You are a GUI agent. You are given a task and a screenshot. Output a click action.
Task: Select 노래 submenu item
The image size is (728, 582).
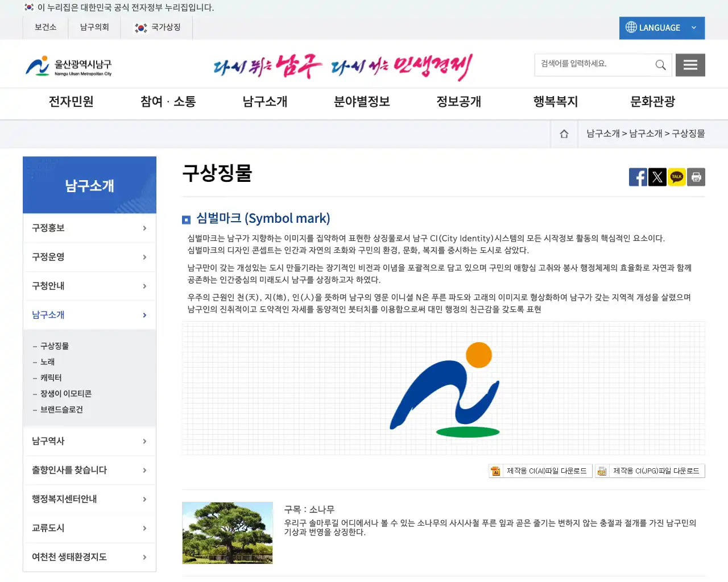coord(47,362)
